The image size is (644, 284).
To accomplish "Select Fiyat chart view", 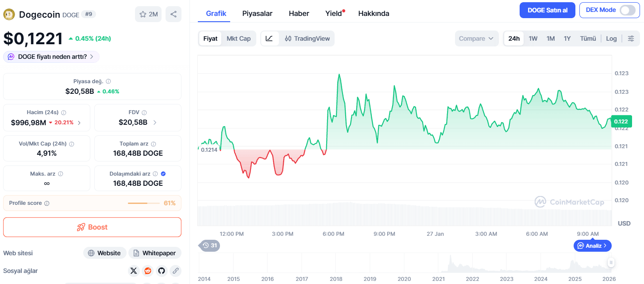I will pyautogui.click(x=210, y=38).
